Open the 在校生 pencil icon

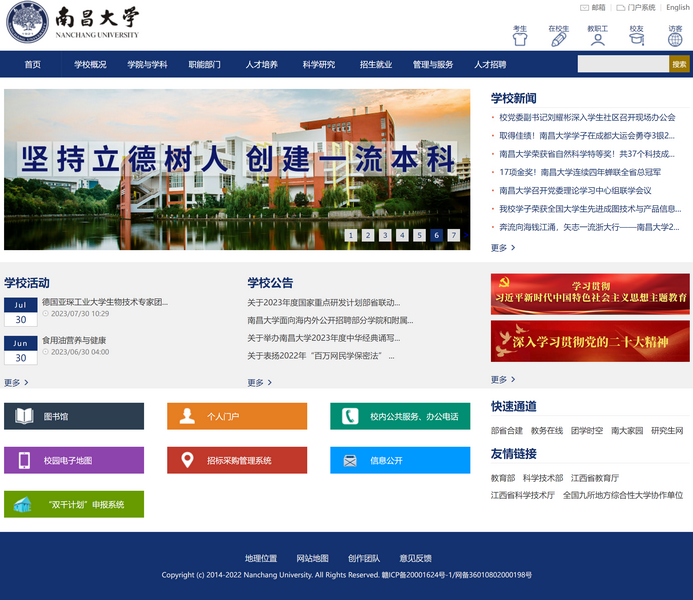[558, 39]
